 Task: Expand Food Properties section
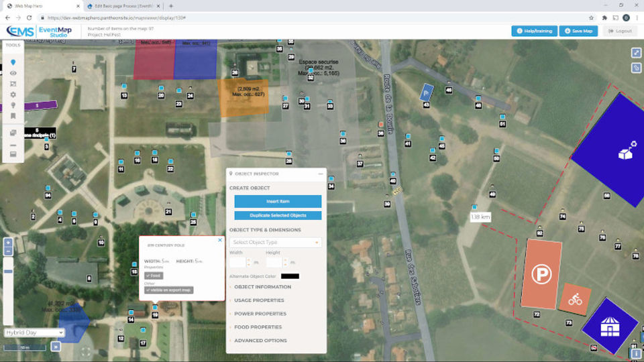tap(258, 327)
